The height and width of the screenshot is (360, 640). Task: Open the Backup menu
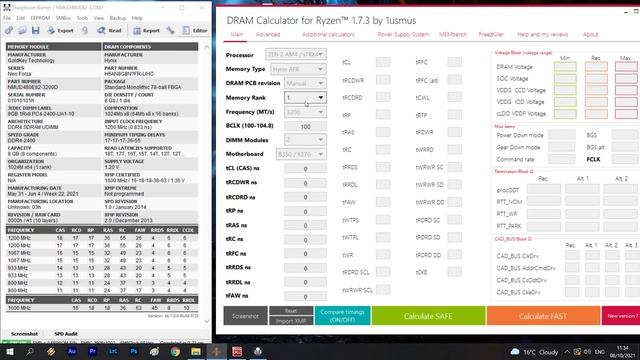[118, 18]
